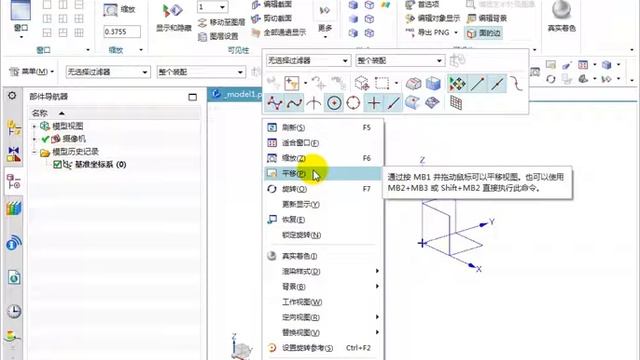Open the 菜单(M) menu button
This screenshot has width=640, height=360.
(x=31, y=72)
